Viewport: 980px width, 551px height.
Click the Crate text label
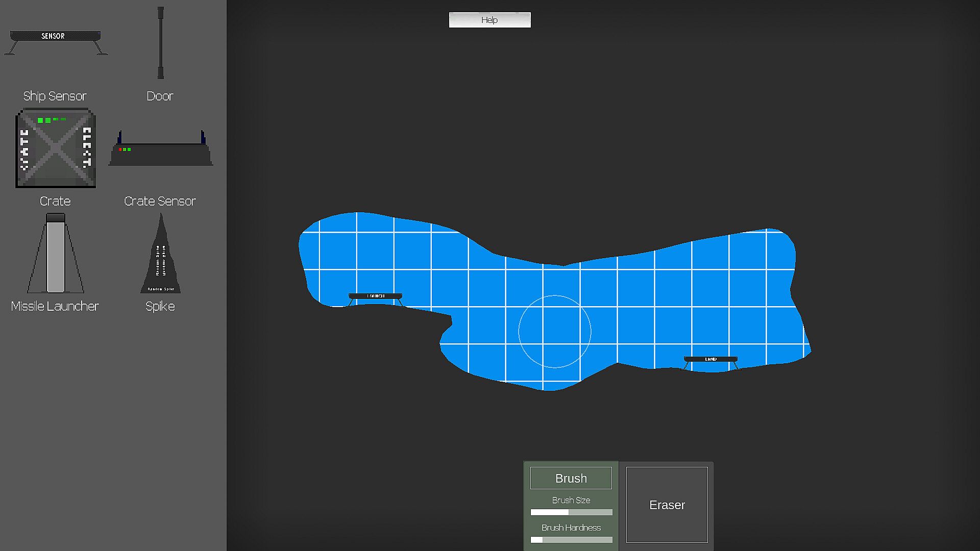(55, 201)
